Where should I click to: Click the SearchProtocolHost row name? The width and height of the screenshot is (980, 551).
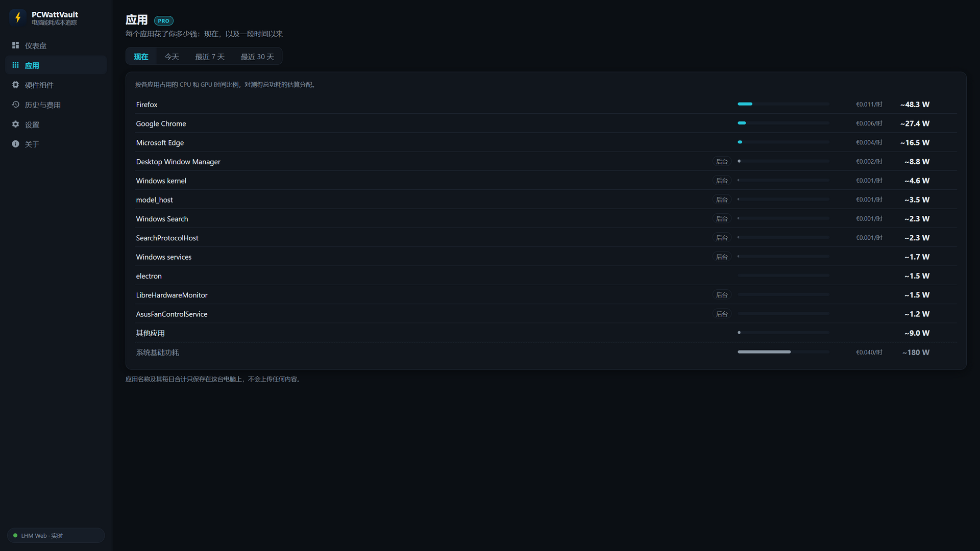pyautogui.click(x=167, y=238)
